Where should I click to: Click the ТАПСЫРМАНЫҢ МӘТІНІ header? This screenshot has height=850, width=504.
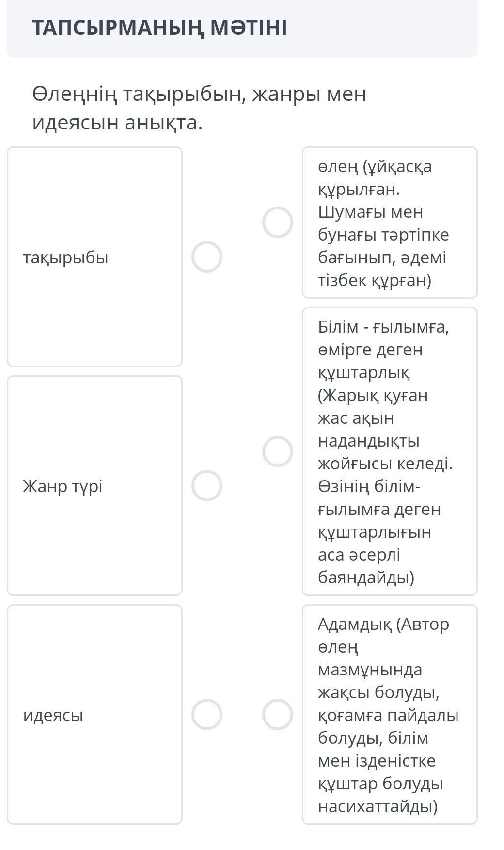coord(159,28)
